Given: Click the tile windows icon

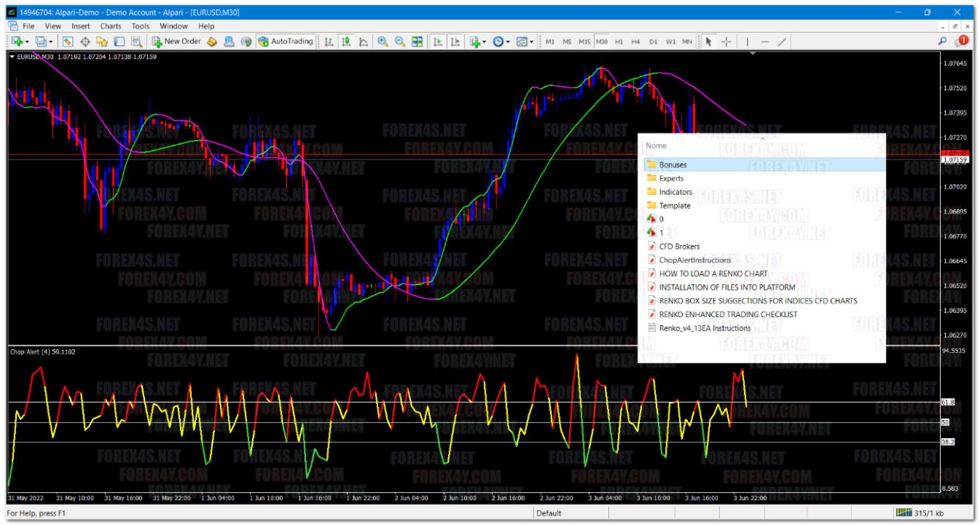Looking at the screenshot, I should (x=417, y=42).
